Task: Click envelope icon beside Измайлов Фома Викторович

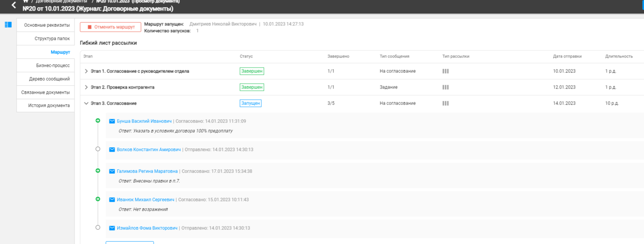Action: (112, 228)
